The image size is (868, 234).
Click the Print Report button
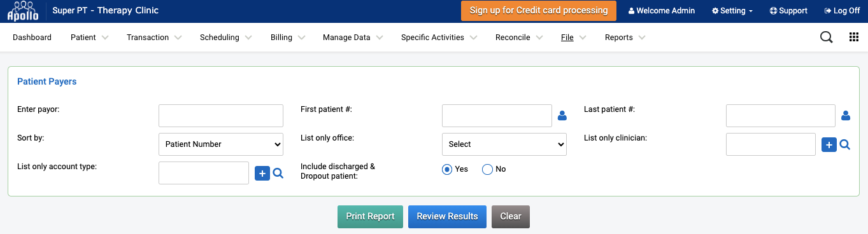[x=370, y=216]
